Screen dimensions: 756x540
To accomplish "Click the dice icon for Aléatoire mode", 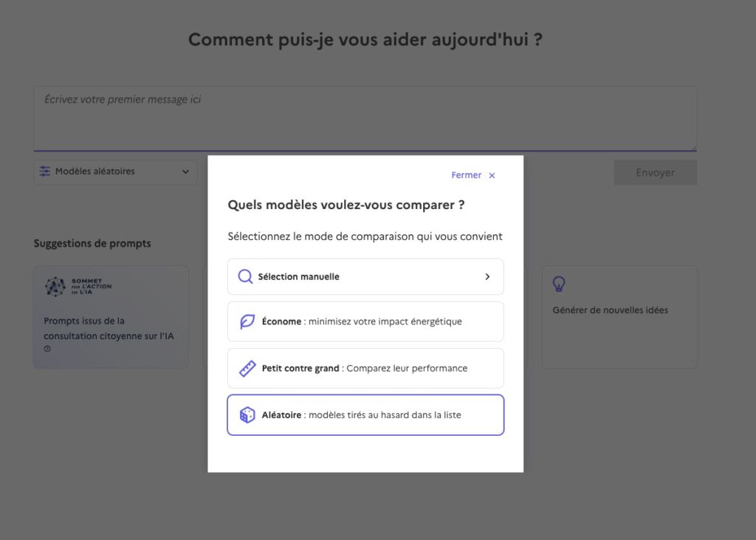I will click(247, 415).
